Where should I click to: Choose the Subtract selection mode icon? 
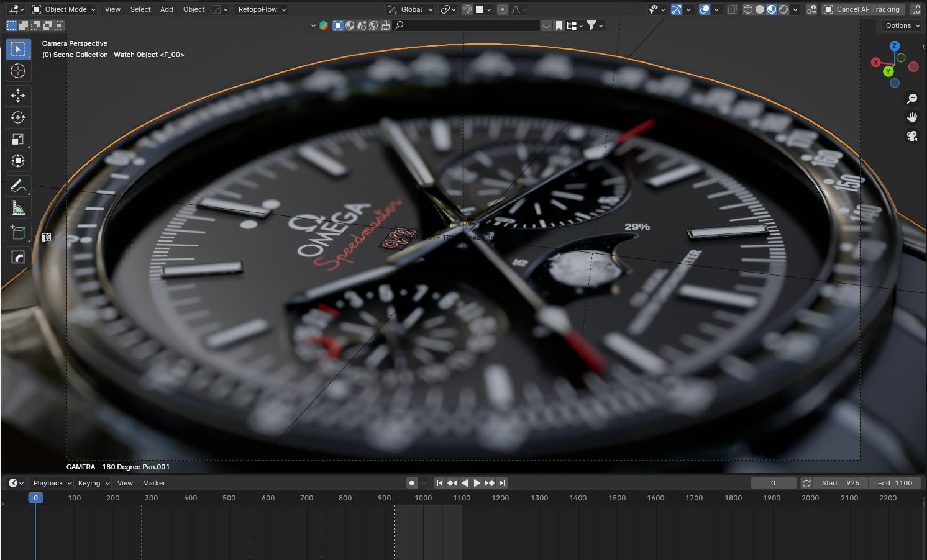[35, 25]
